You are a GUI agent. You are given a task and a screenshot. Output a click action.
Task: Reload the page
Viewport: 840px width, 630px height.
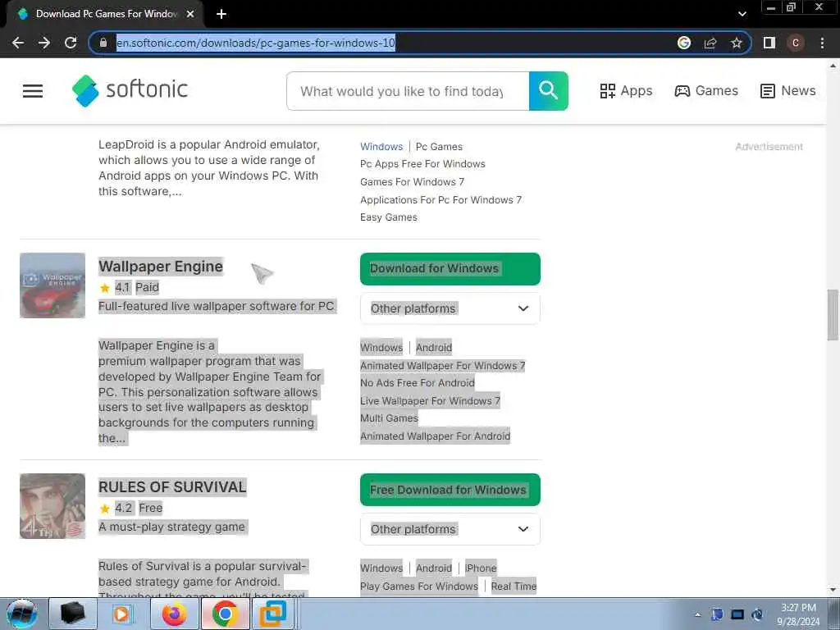pyautogui.click(x=71, y=43)
